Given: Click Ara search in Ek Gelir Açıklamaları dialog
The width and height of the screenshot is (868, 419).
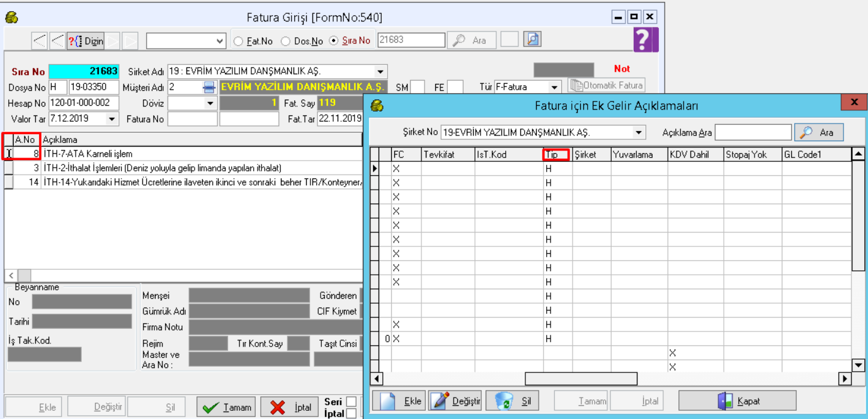Looking at the screenshot, I should click(819, 132).
